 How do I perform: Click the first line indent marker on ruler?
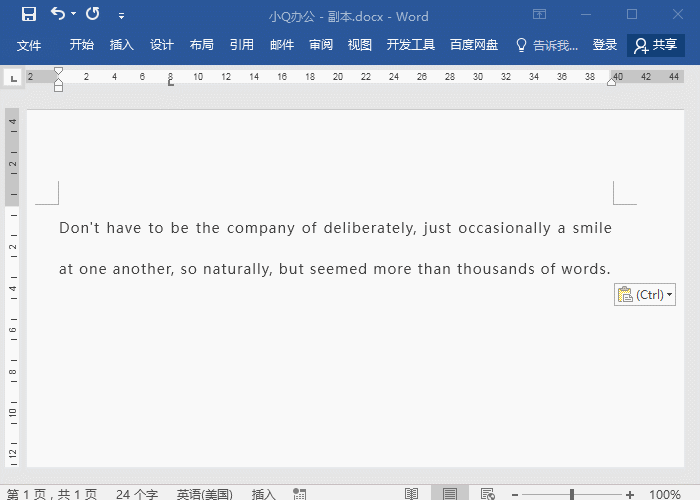click(x=58, y=71)
